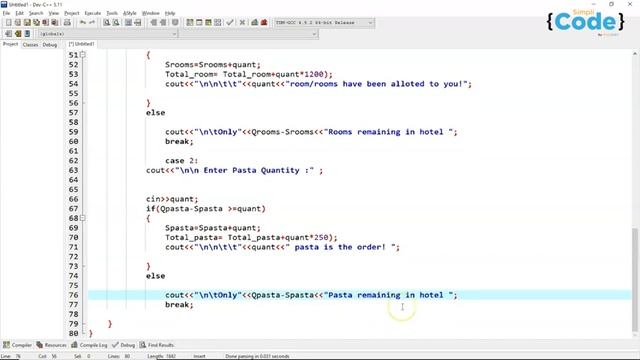640x360 pixels.
Task: Click the Save All toolbar icon
Action: [x=36, y=22]
